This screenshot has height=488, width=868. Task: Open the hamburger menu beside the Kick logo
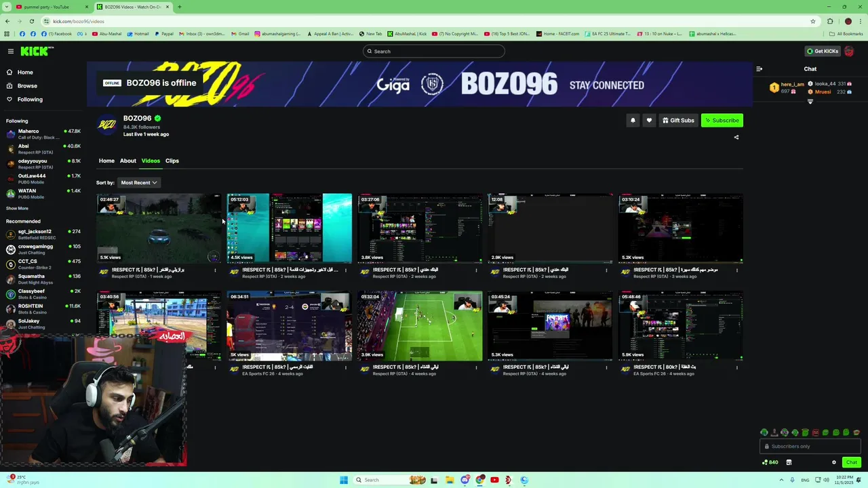[x=11, y=51]
